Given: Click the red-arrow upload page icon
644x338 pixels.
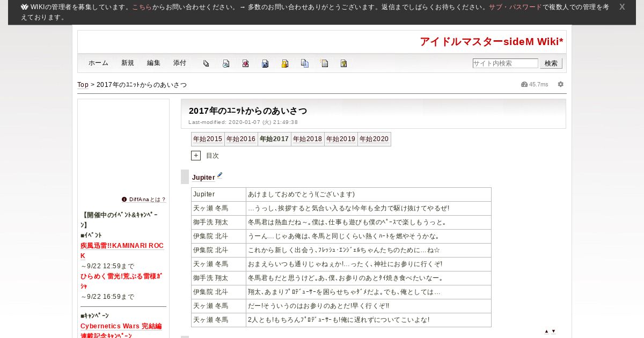Looking at the screenshot, I should click(245, 63).
